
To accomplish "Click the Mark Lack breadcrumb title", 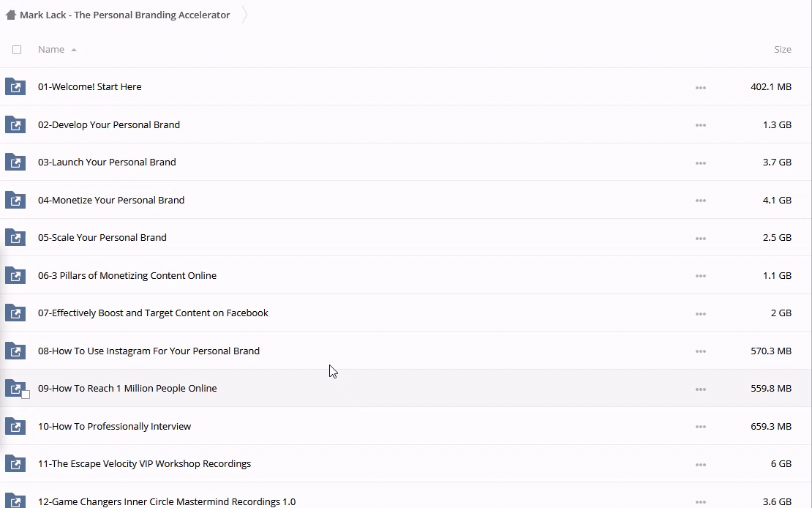I will (x=125, y=15).
